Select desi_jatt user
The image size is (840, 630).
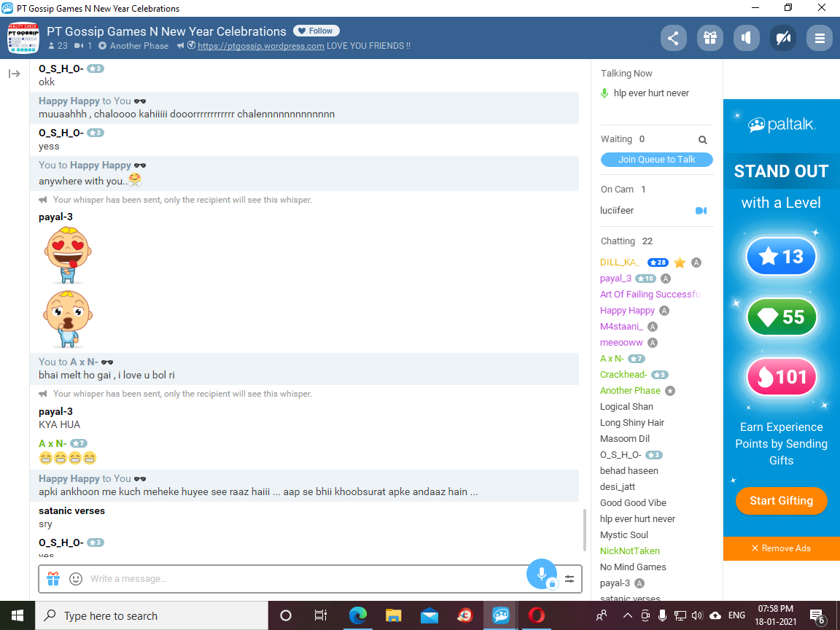[617, 488]
